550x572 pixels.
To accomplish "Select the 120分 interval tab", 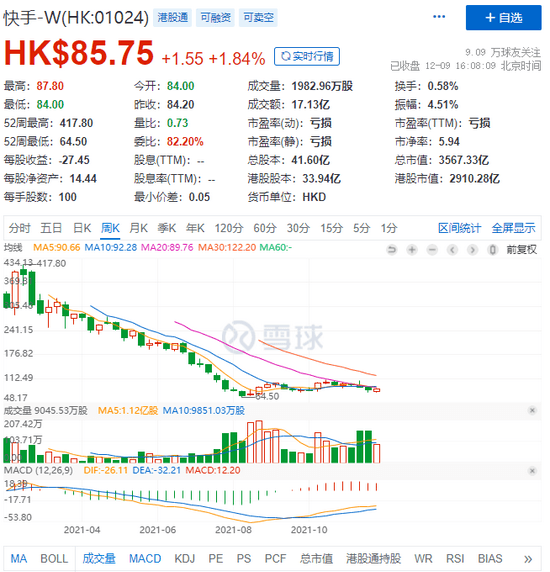I will tap(229, 228).
